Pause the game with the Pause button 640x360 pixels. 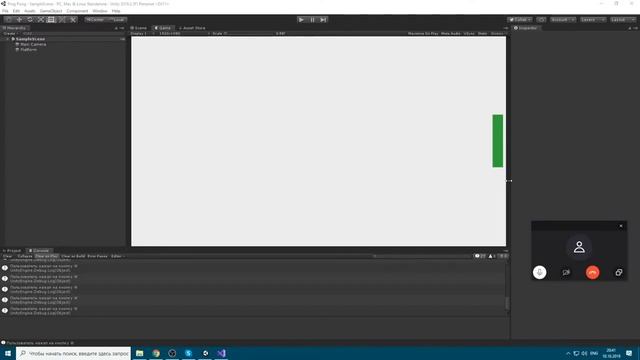click(312, 20)
